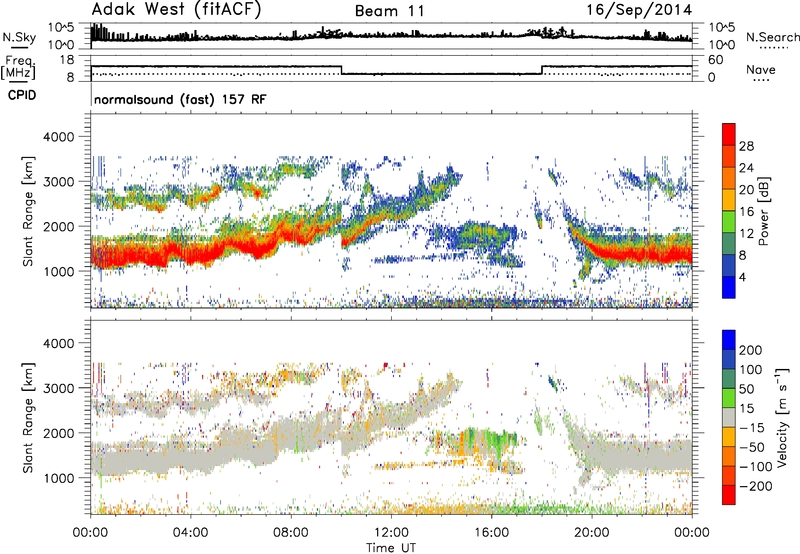Click the '20:00' time axis tick

592,533
